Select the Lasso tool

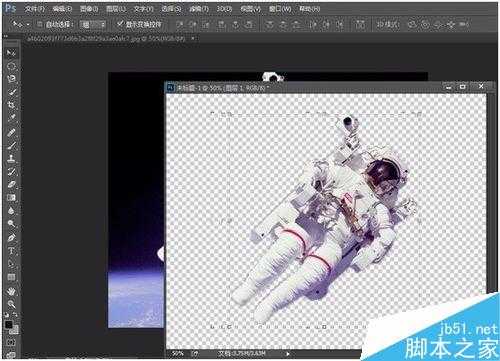tap(11, 79)
